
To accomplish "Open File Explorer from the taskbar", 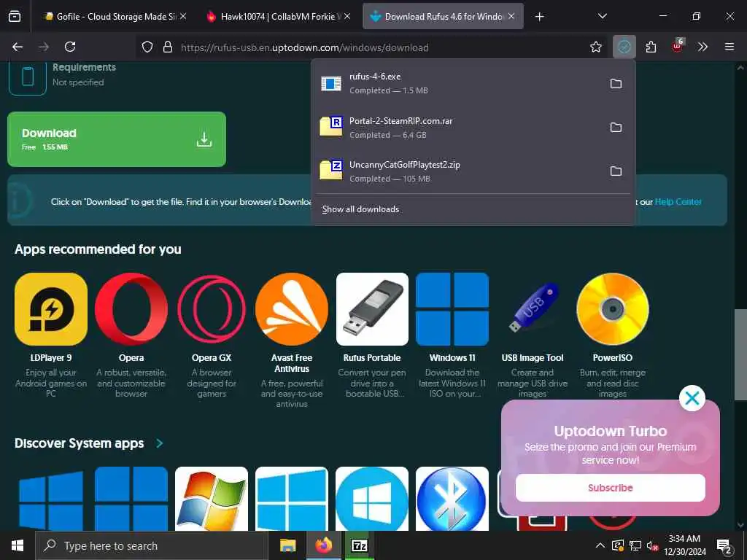I will coord(287,545).
